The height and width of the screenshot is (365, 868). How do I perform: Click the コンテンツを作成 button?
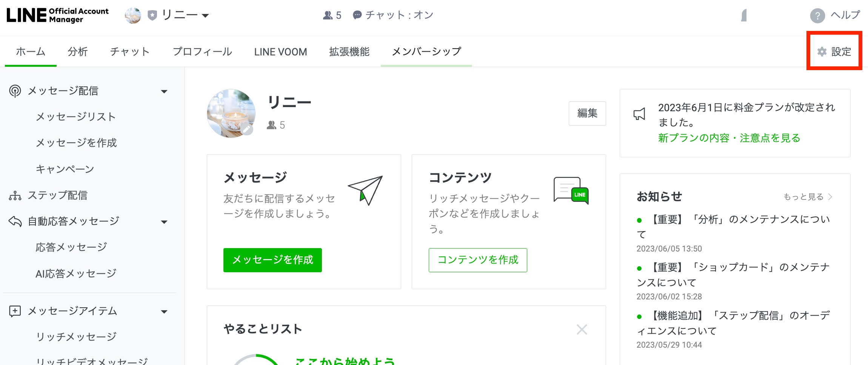coord(478,260)
